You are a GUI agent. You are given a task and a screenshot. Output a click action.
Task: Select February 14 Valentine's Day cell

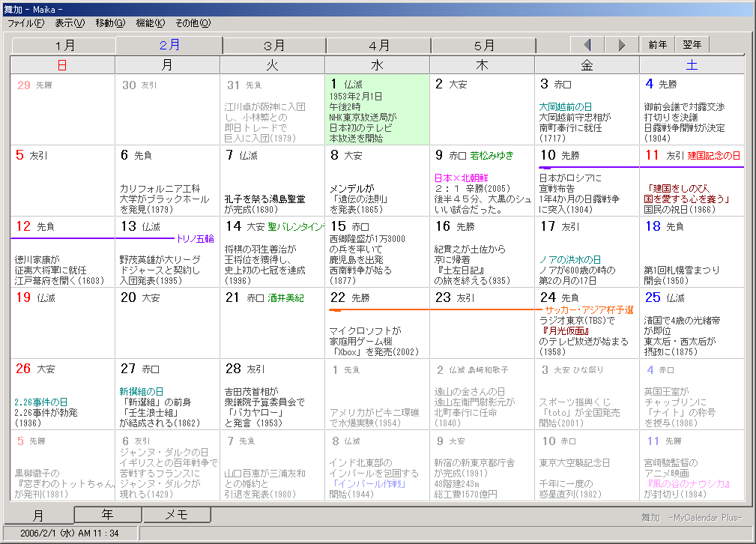tap(272, 251)
